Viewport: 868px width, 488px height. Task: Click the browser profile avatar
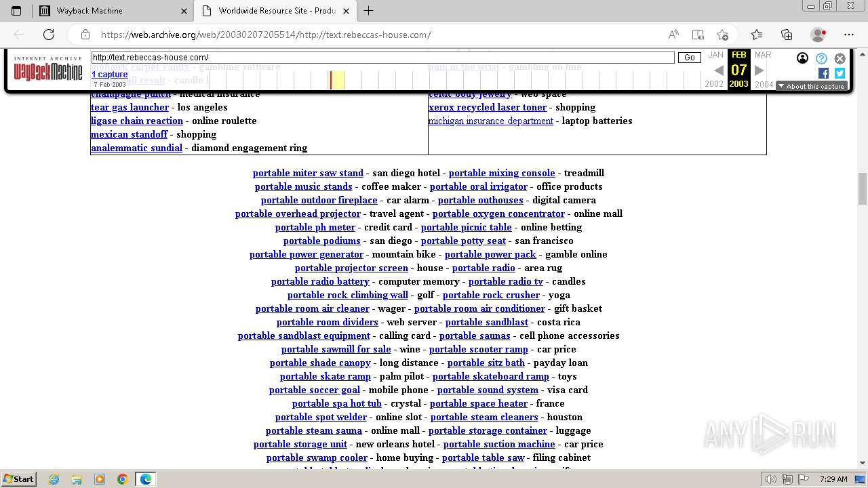click(818, 35)
